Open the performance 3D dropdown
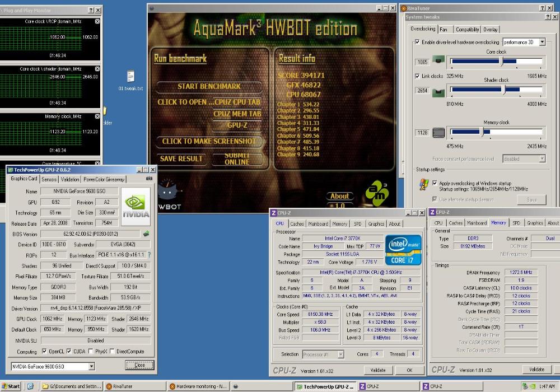 (542, 42)
